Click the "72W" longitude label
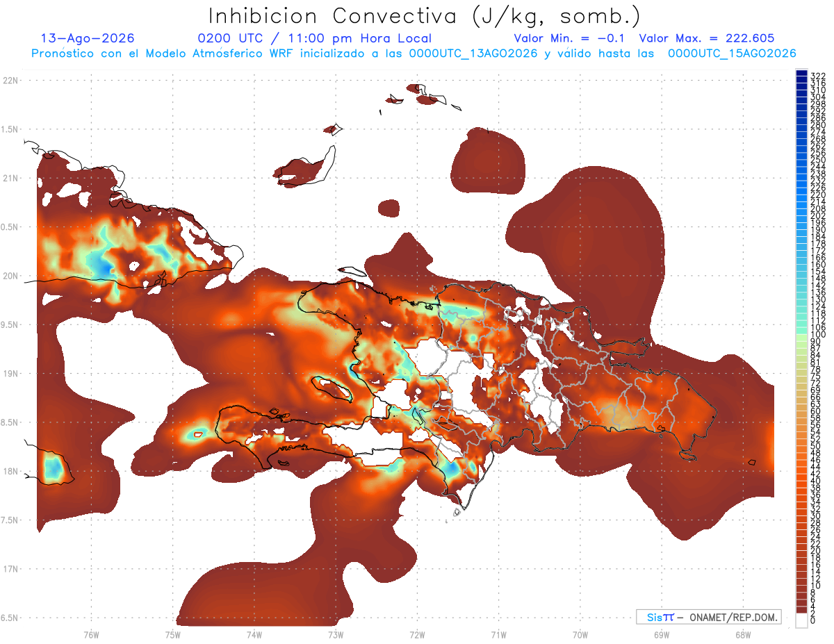 point(417,634)
